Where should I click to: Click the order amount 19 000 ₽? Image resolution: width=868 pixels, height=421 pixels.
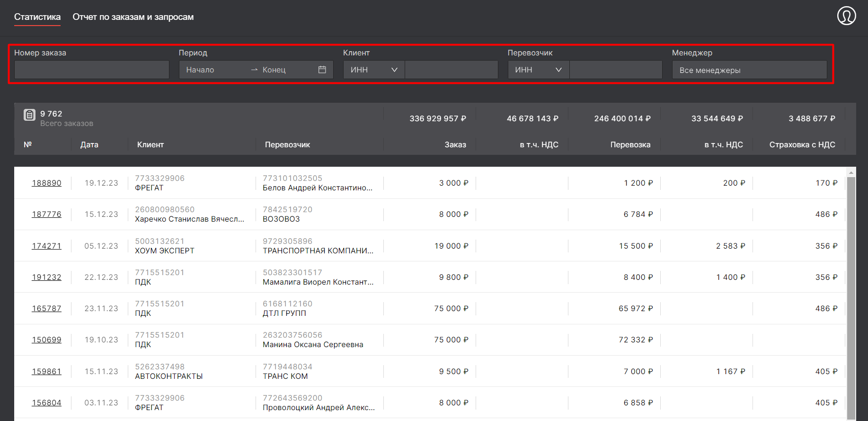click(x=452, y=246)
